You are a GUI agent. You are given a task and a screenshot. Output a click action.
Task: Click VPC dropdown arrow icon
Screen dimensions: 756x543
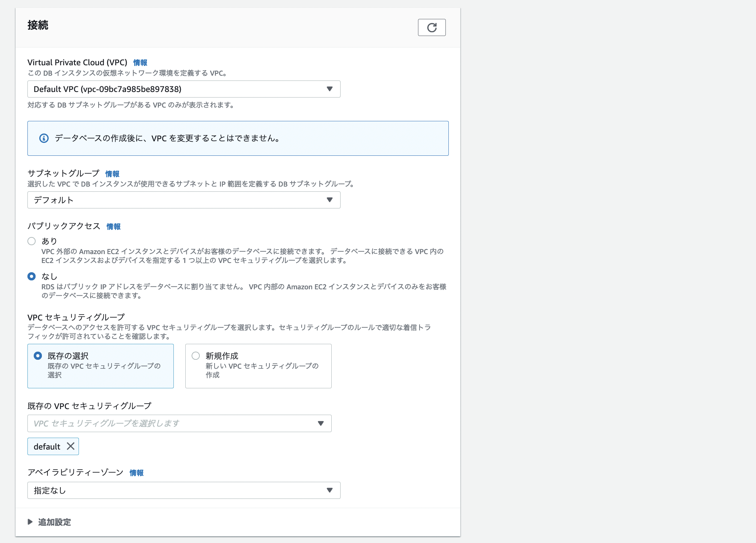(x=329, y=89)
